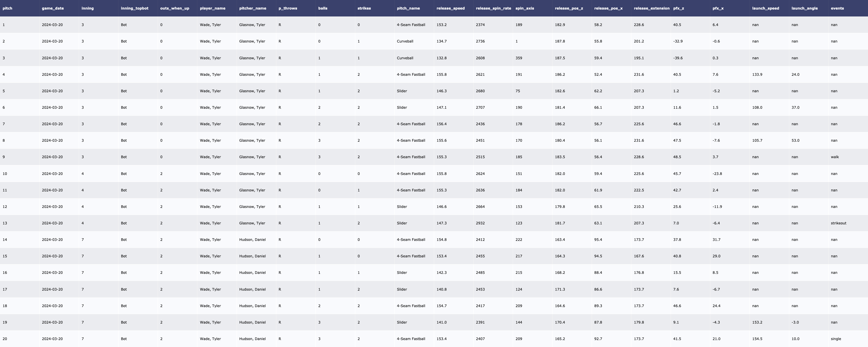Select the 'strikeout' event cell
This screenshot has height=347, width=868.
[838, 223]
